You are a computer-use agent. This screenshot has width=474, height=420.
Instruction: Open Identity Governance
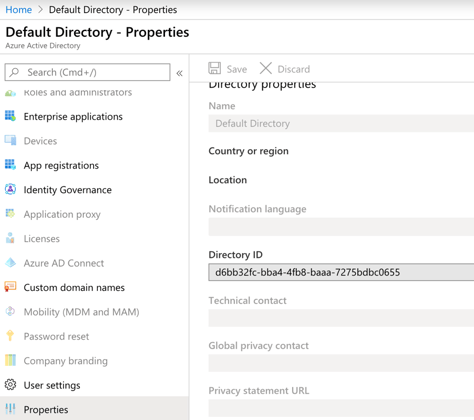(68, 190)
